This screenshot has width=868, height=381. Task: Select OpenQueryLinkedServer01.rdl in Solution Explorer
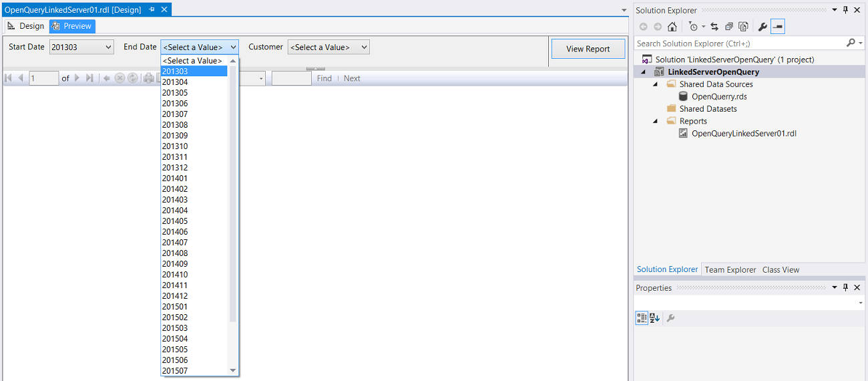click(x=744, y=133)
